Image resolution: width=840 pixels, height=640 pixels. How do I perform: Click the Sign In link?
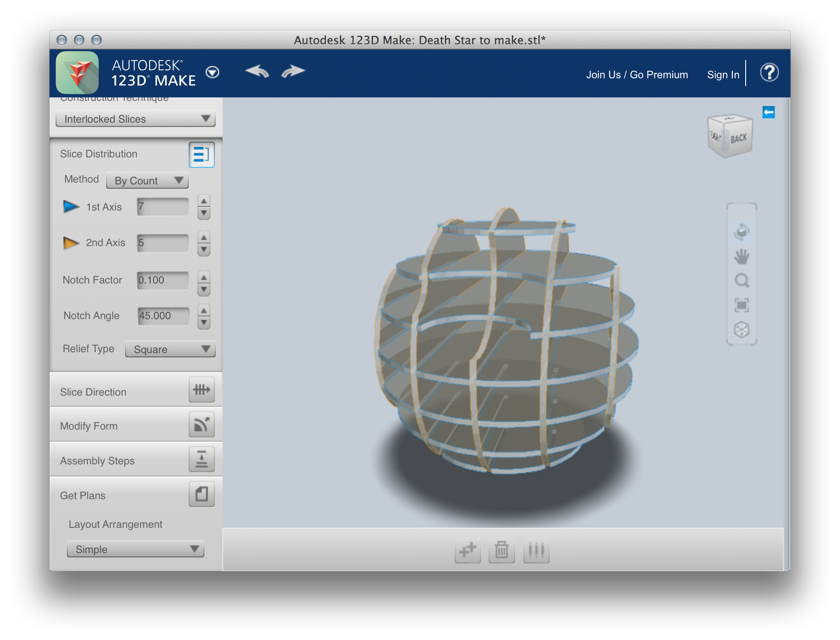click(x=723, y=75)
